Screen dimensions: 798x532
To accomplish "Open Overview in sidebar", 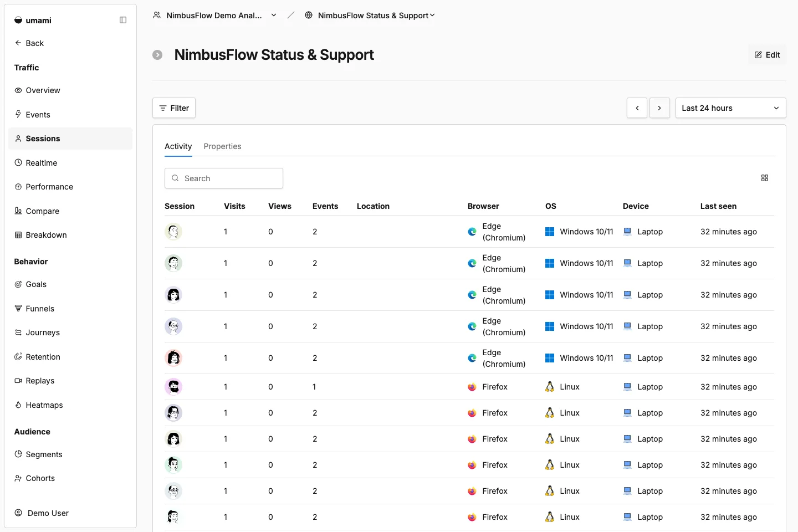I will 70,90.
